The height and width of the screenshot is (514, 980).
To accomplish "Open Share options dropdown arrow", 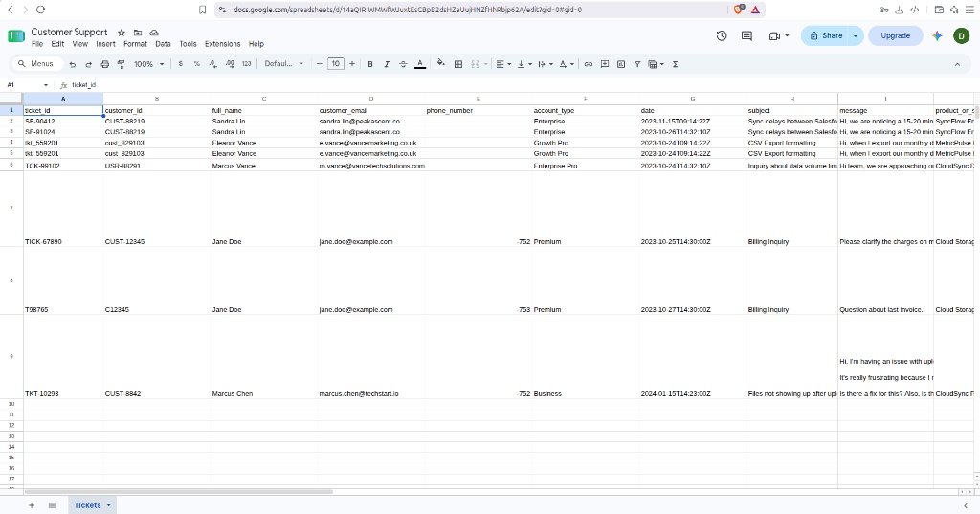I will pyautogui.click(x=856, y=36).
